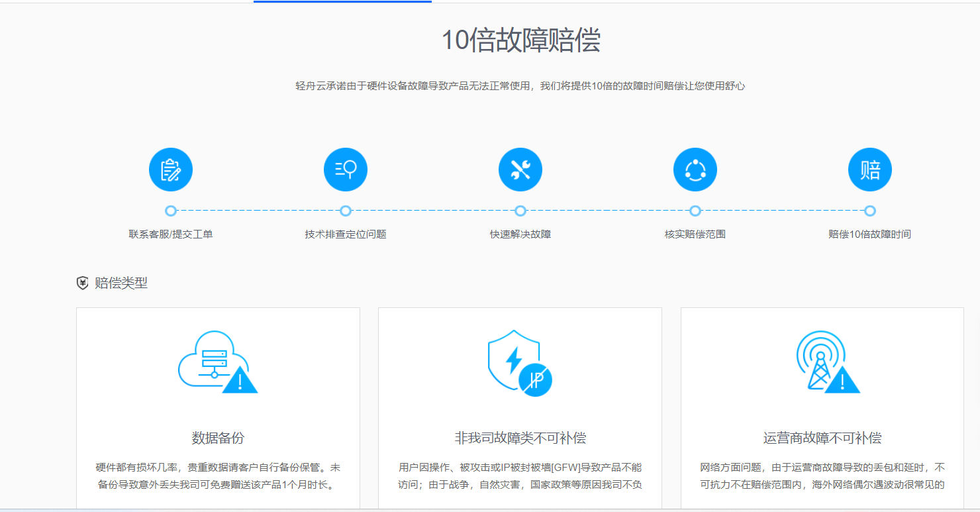The height and width of the screenshot is (512, 980).
Task: Select the timeline dot above 赔偿10倍故障时间
Action: tap(870, 211)
